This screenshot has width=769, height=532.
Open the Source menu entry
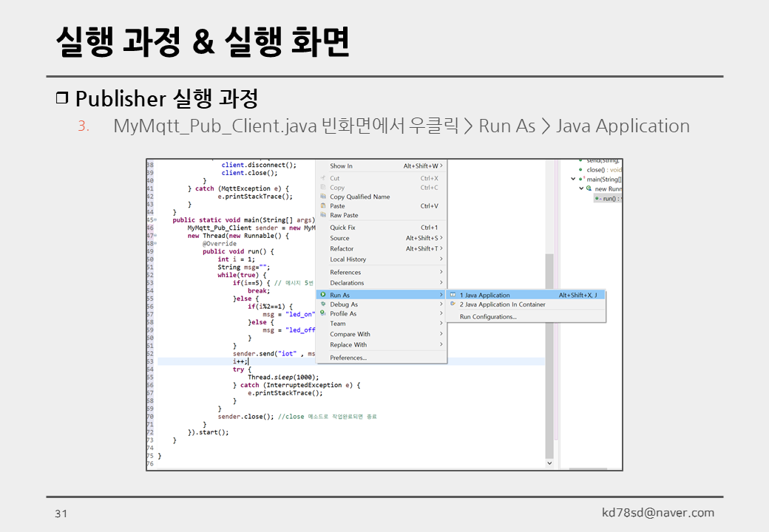pyautogui.click(x=382, y=238)
